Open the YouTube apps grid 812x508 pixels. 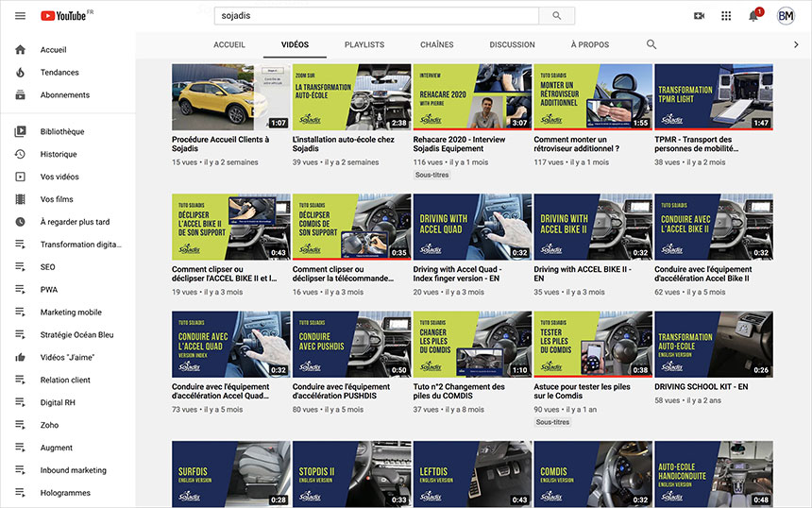pyautogui.click(x=726, y=16)
